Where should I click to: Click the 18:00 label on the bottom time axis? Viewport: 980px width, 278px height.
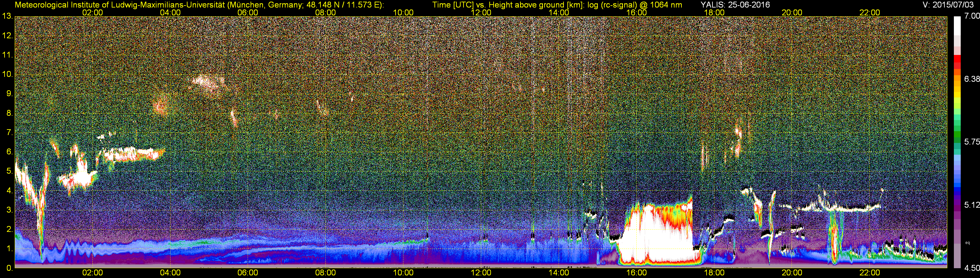coord(714,273)
